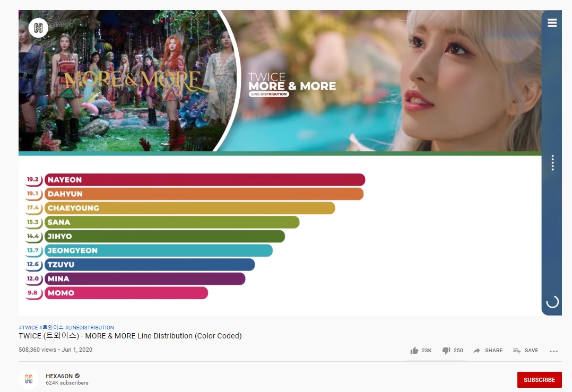
Task: Click the SAVE button label
Action: click(531, 351)
